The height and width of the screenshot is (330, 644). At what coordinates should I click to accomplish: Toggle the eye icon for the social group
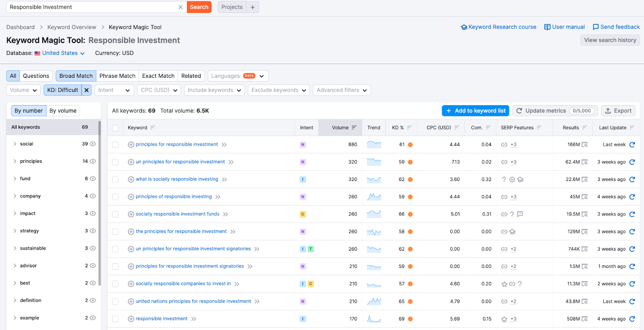tap(93, 144)
